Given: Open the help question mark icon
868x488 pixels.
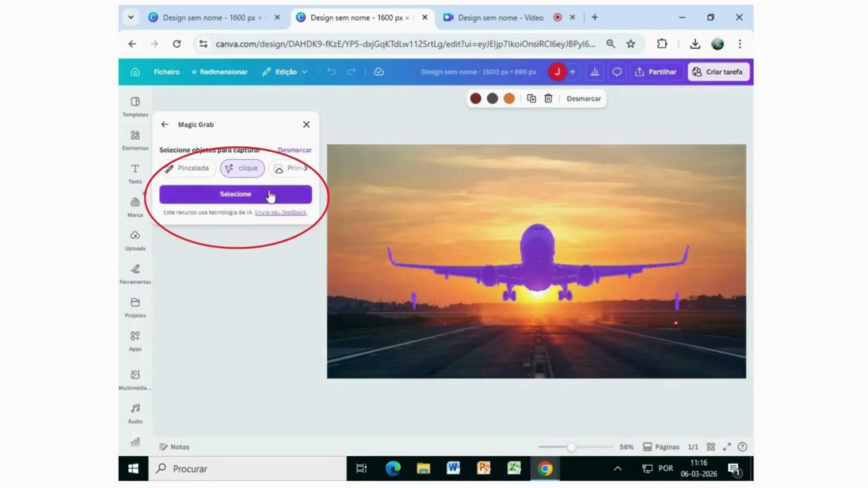Looking at the screenshot, I should coord(743,447).
